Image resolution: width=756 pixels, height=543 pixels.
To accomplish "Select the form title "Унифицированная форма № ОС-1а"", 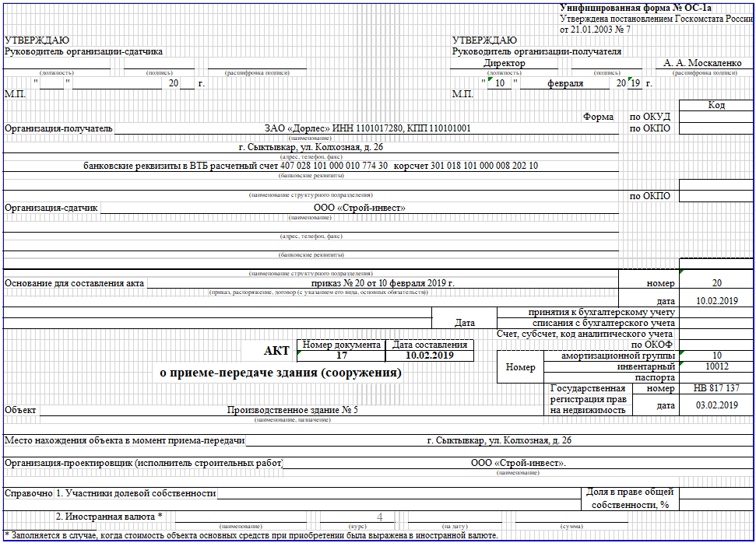I will 635,8.
